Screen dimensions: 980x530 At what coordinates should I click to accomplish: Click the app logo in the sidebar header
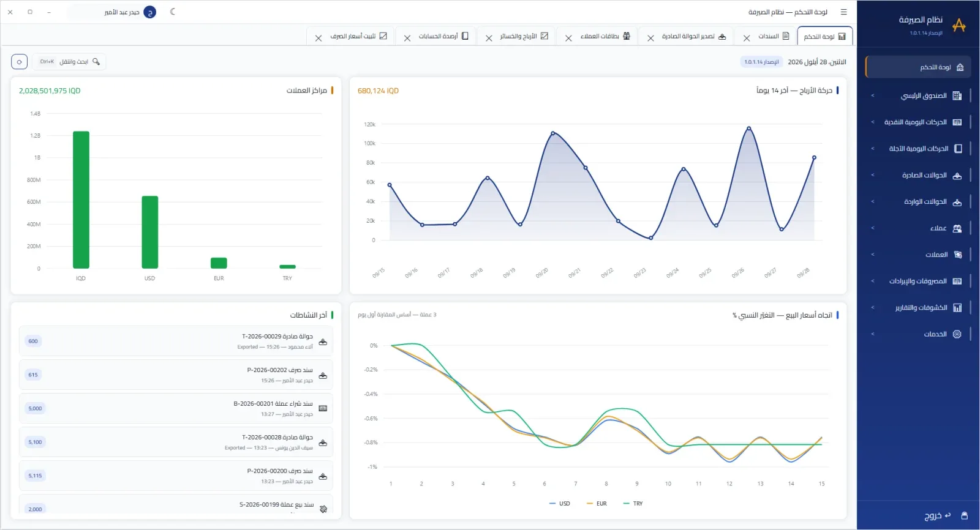959,25
